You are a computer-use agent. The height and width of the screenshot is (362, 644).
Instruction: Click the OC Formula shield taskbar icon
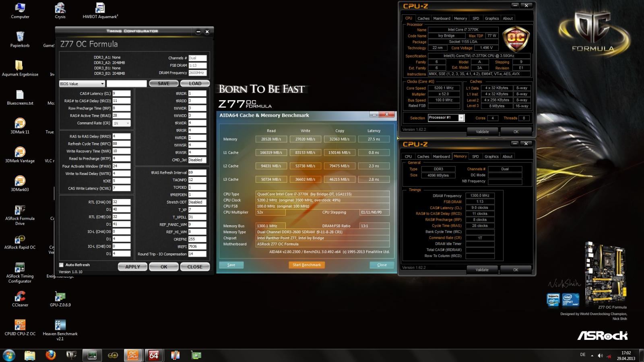coord(71,355)
